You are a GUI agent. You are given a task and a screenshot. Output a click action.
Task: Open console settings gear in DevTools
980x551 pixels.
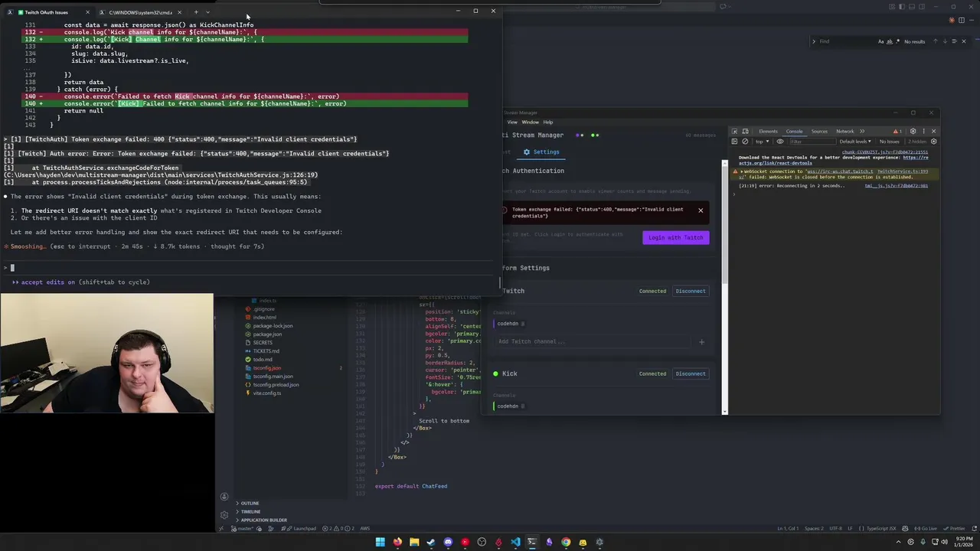tap(933, 142)
